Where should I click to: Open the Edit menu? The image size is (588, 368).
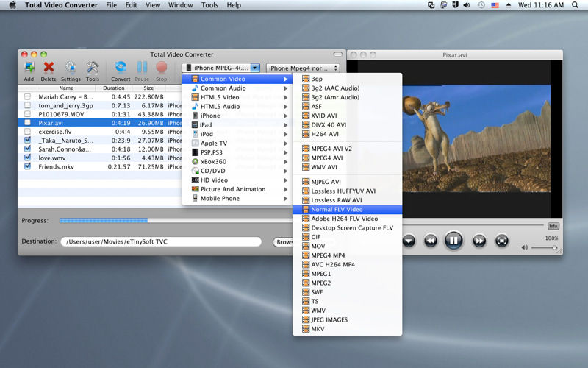point(131,5)
